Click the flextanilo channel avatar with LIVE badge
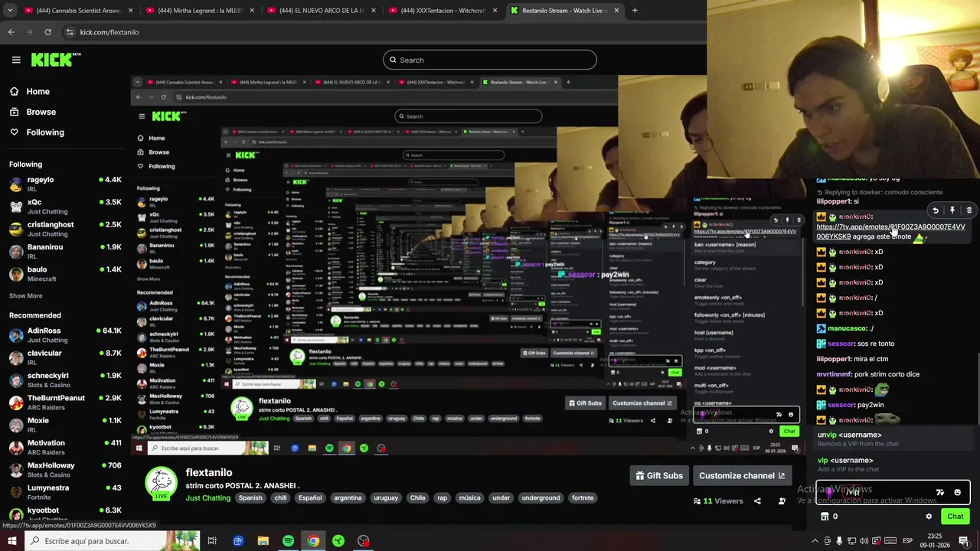The width and height of the screenshot is (980, 551). (x=161, y=484)
